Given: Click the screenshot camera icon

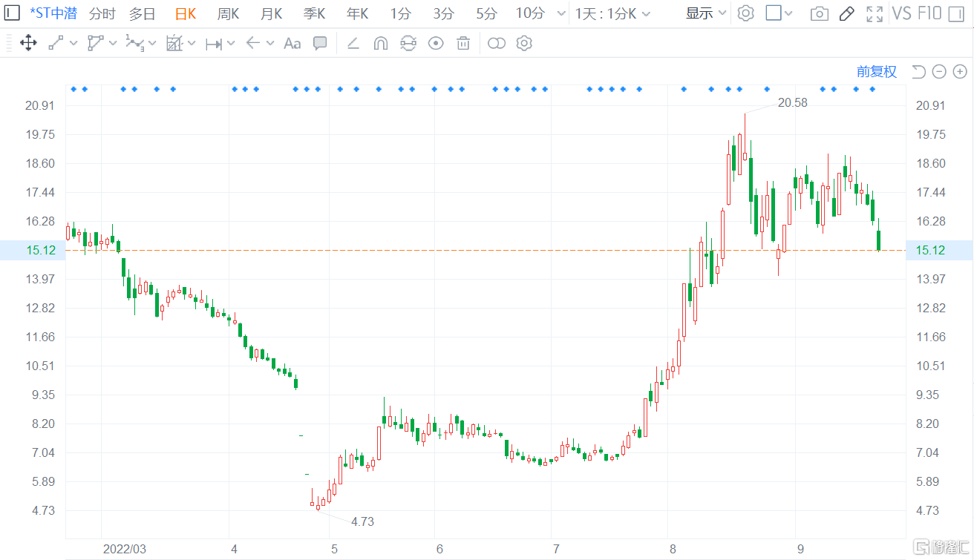Looking at the screenshot, I should tap(819, 13).
